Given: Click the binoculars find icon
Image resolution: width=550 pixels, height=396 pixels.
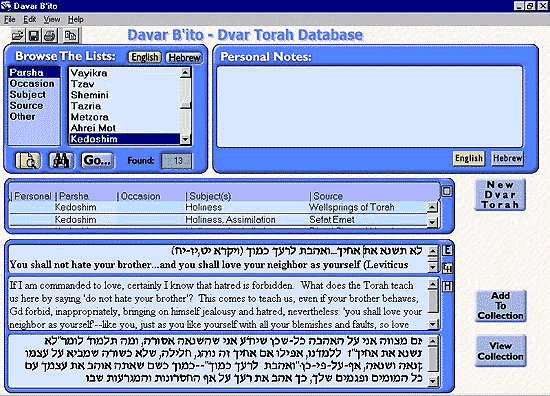Looking at the screenshot, I should pos(61,161).
